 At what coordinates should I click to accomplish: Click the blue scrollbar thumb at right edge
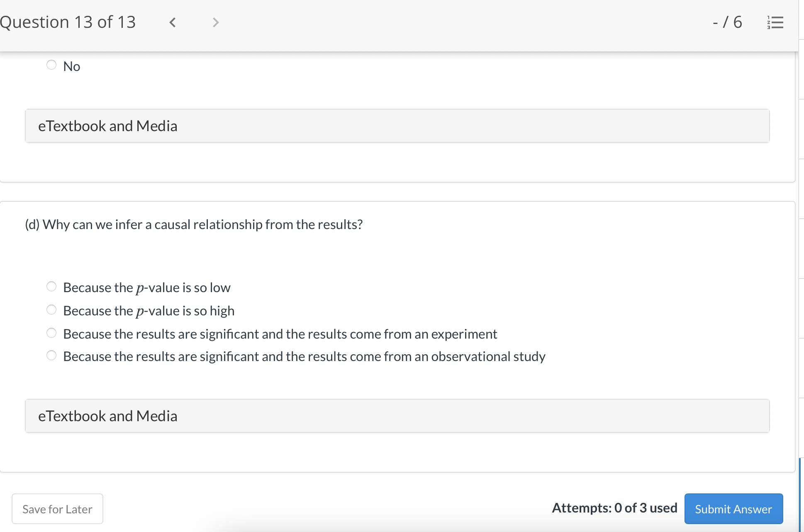(x=800, y=494)
